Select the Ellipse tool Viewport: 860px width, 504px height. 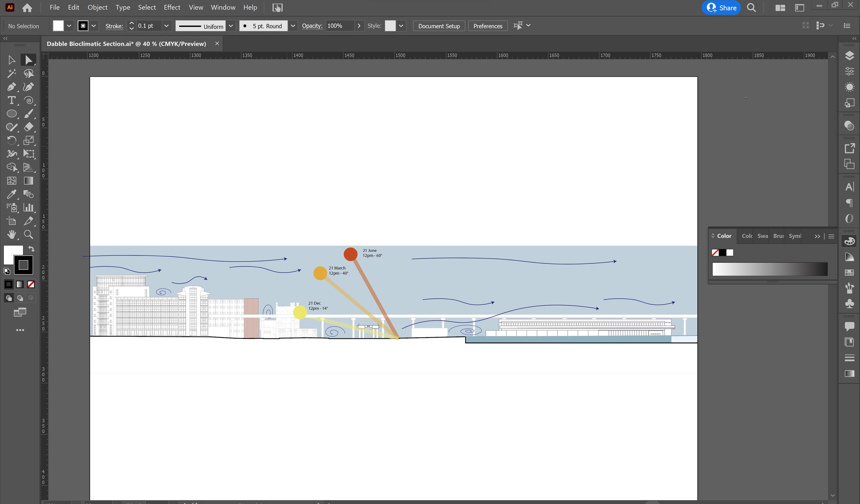[11, 114]
